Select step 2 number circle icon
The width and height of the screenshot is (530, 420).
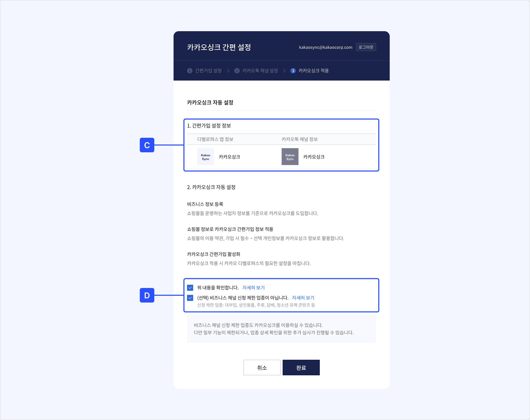237,71
